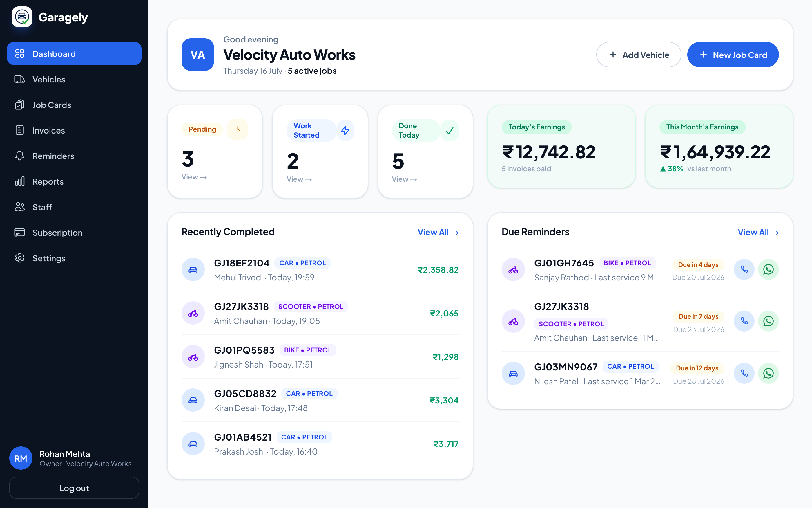812x508 pixels.
Task: Click the Invoices document icon
Action: [x=20, y=130]
